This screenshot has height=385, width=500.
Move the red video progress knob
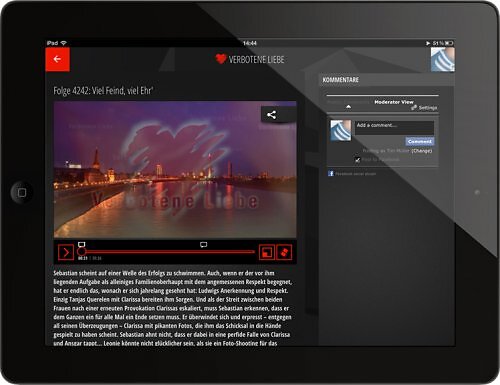[x=81, y=252]
